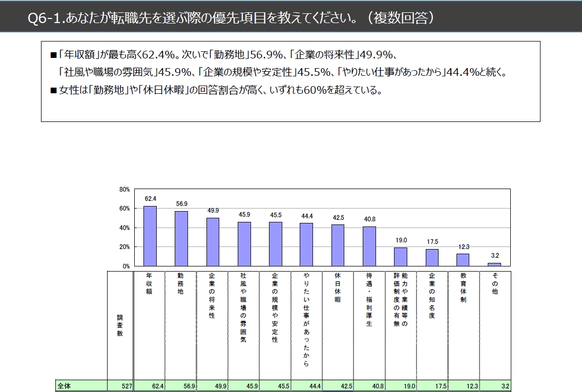The image size is (582, 392).
Task: Click the 44.4 bar data label
Action: click(307, 216)
